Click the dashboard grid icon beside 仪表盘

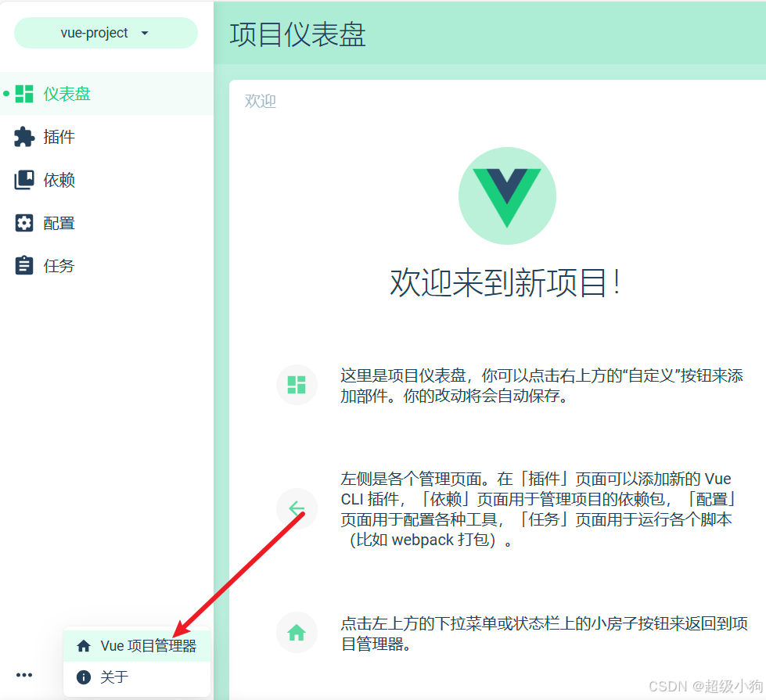click(24, 94)
